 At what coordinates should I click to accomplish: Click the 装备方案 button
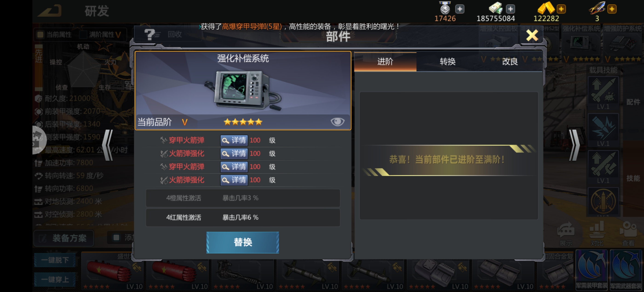click(x=64, y=238)
